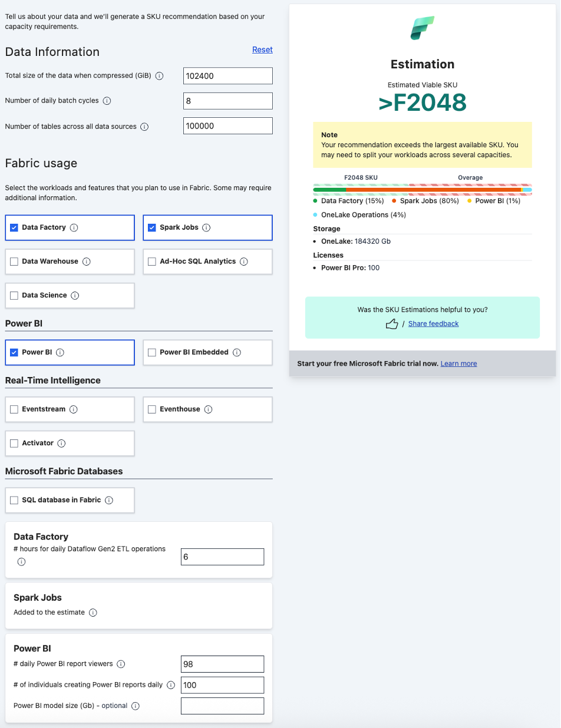This screenshot has width=561, height=728.
Task: Click the thumbs-up feedback icon
Action: tap(392, 324)
